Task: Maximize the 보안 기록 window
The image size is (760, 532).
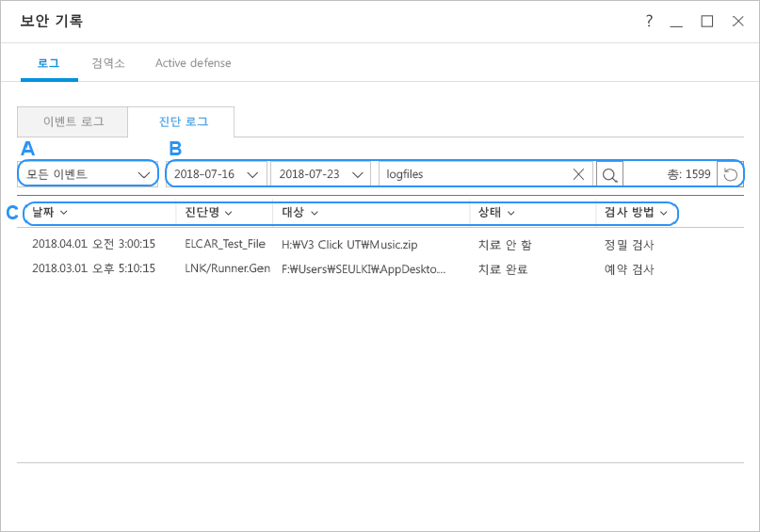Action: [x=706, y=21]
